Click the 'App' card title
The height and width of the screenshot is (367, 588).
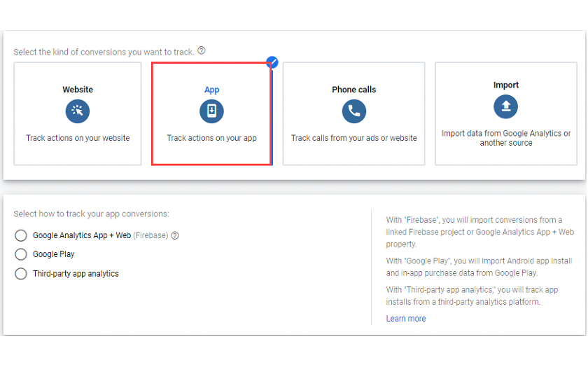pyautogui.click(x=211, y=90)
